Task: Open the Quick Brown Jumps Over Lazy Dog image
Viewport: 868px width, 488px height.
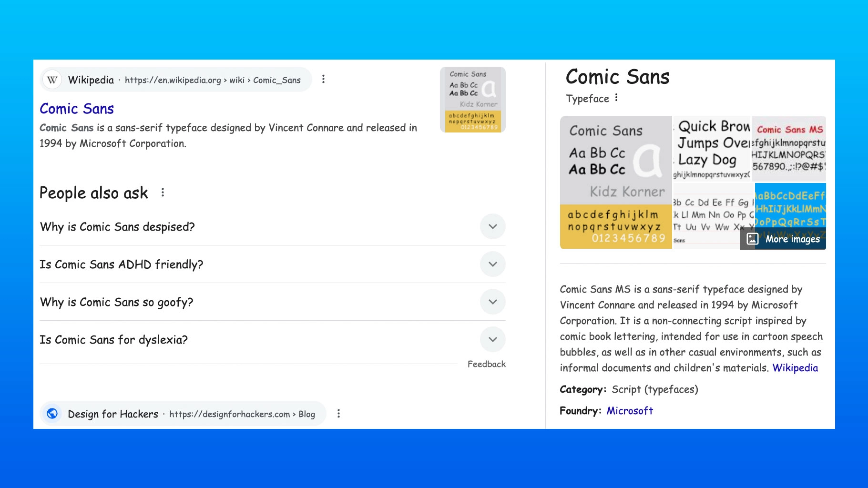Action: 712,149
